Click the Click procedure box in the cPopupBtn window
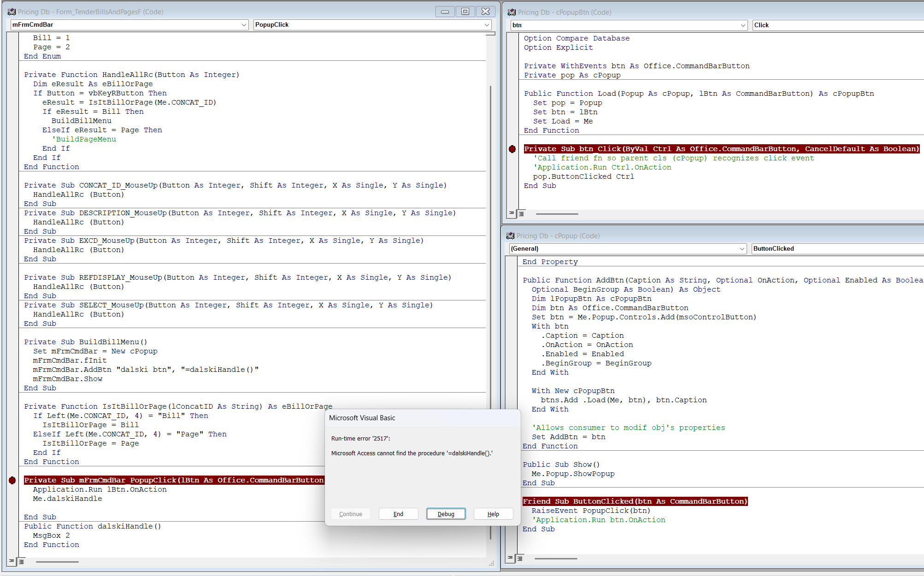Viewport: 924px width, 576px height. [x=838, y=25]
